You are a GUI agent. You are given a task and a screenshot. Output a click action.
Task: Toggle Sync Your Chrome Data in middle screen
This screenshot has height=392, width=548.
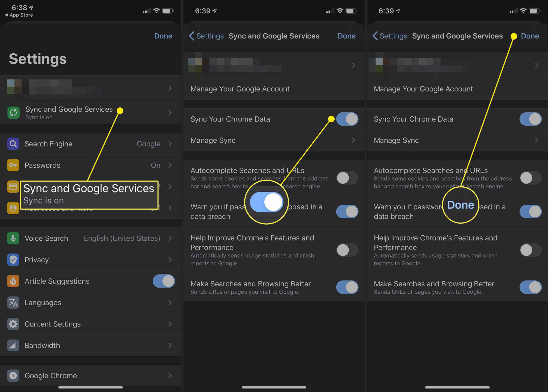point(347,119)
